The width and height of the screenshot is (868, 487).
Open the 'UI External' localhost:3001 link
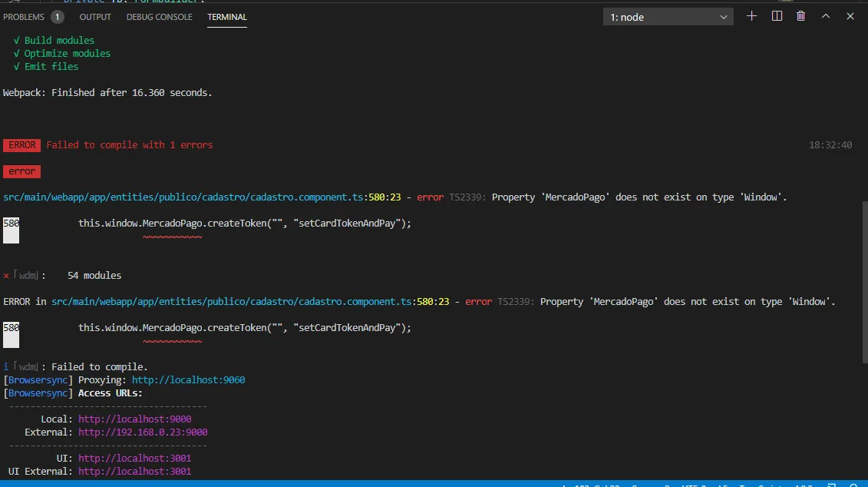134,472
